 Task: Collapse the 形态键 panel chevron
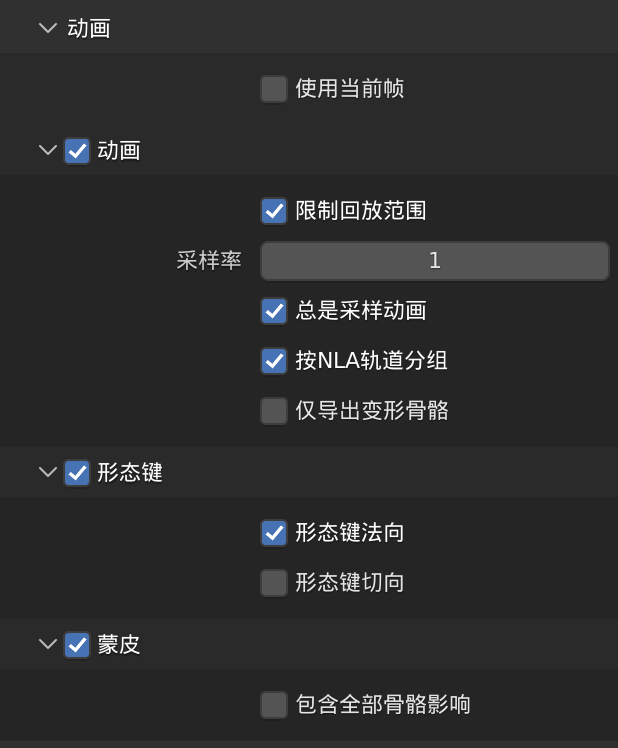click(x=48, y=472)
